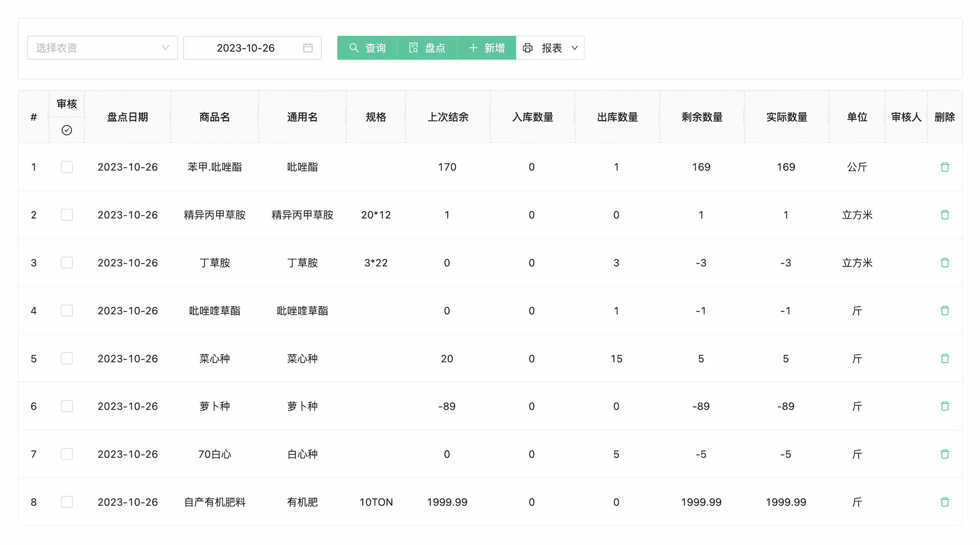Image resolution: width=980 pixels, height=545 pixels.
Task: Check the 审核 box in 70白心 row
Action: 67,454
